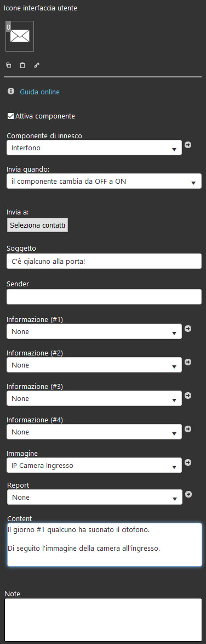Click inside the Note text area
This screenshot has height=644, width=206.
click(x=104, y=620)
